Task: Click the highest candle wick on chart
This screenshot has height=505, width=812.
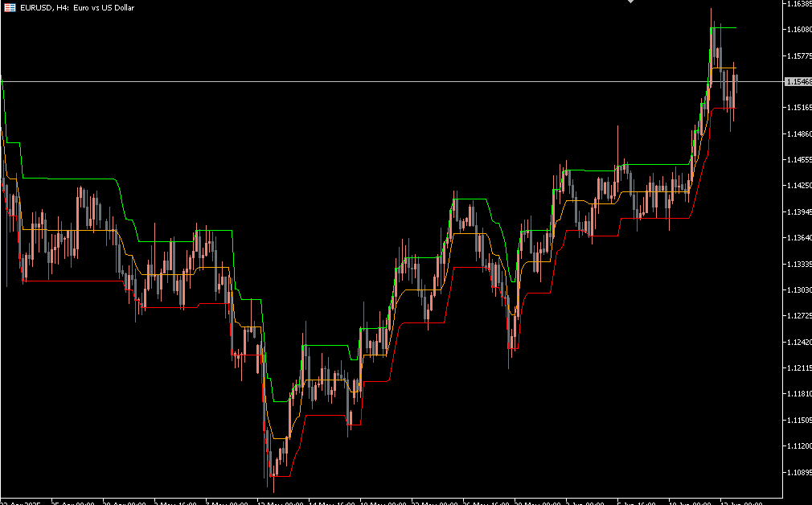Action: (x=711, y=11)
